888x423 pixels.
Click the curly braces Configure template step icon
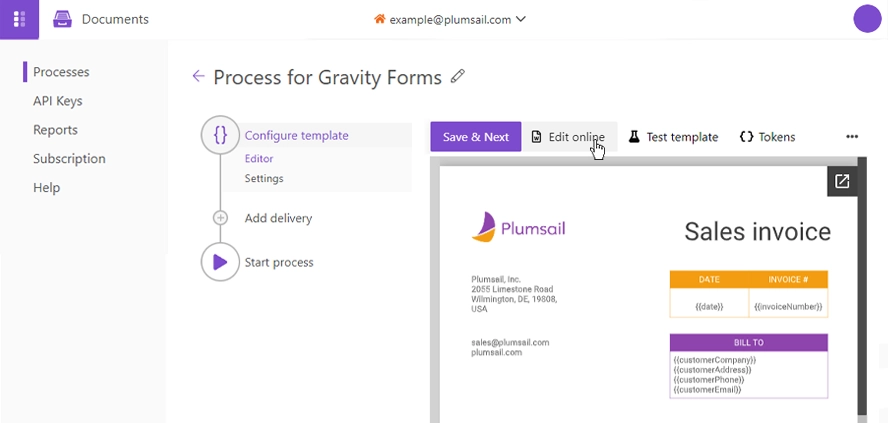(220, 135)
